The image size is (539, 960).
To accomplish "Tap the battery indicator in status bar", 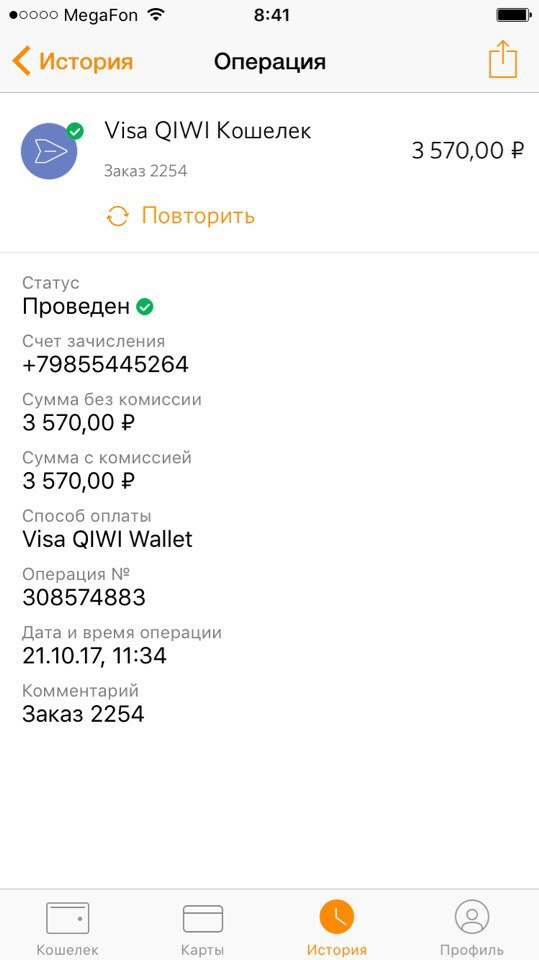I will click(513, 15).
